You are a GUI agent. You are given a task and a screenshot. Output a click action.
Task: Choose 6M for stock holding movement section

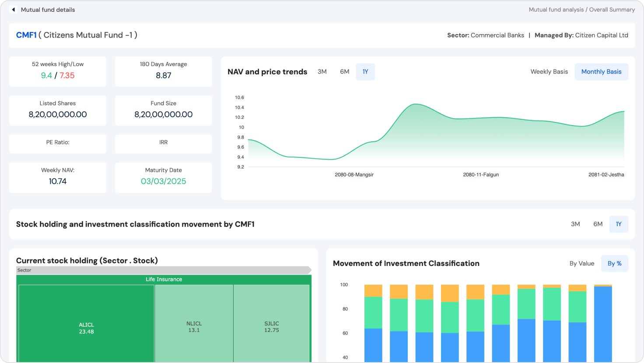pos(598,224)
